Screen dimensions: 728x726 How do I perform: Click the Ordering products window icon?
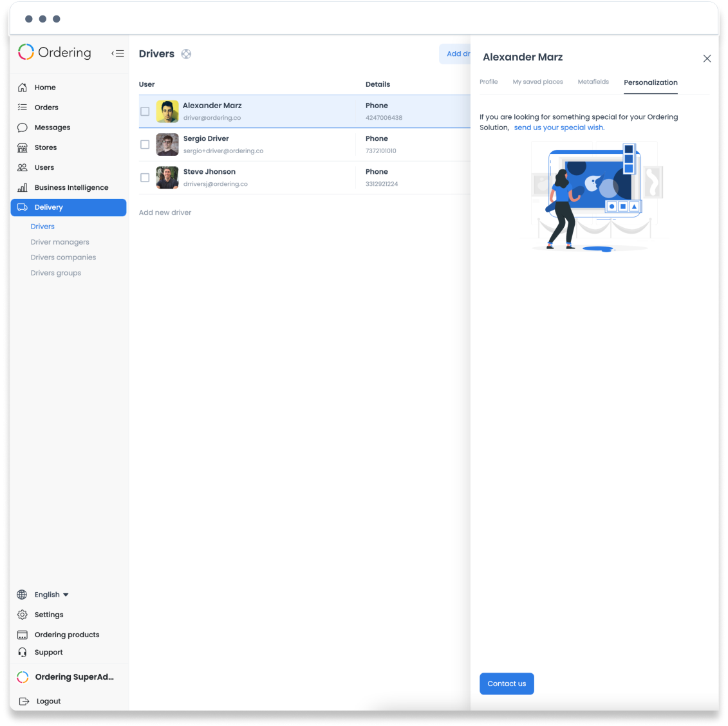pyautogui.click(x=22, y=635)
